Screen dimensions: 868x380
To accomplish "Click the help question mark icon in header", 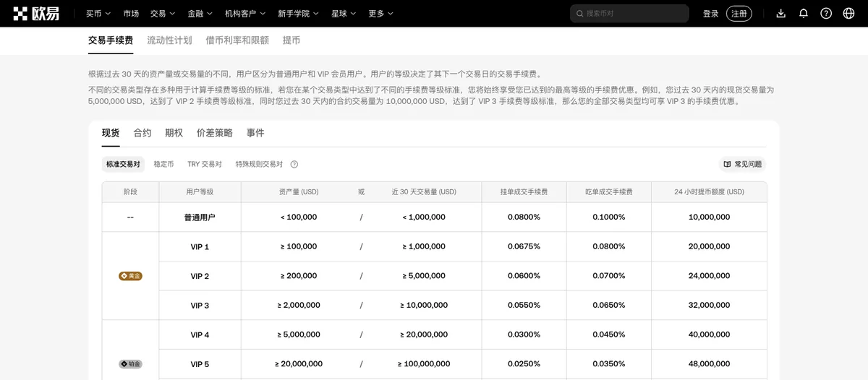I will tap(826, 13).
